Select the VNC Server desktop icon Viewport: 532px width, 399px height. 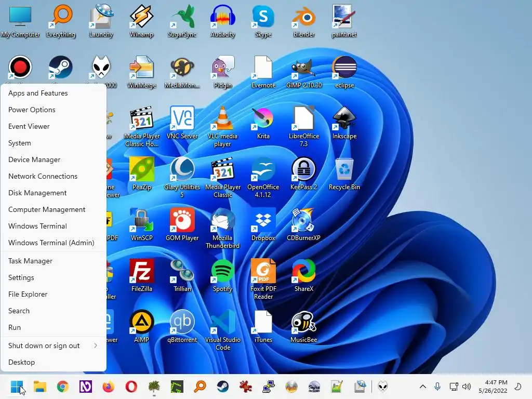pos(182,123)
